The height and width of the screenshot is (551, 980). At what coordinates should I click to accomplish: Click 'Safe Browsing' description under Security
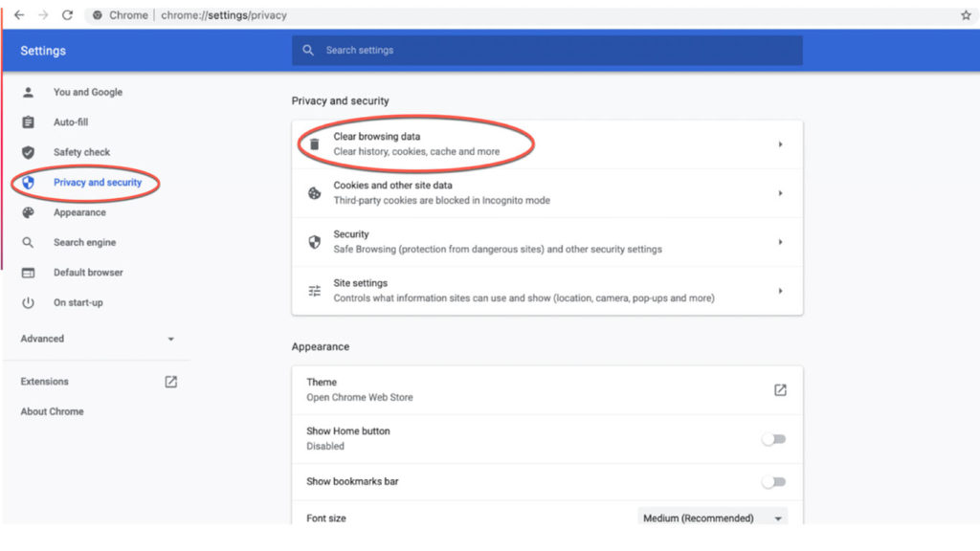tap(498, 249)
